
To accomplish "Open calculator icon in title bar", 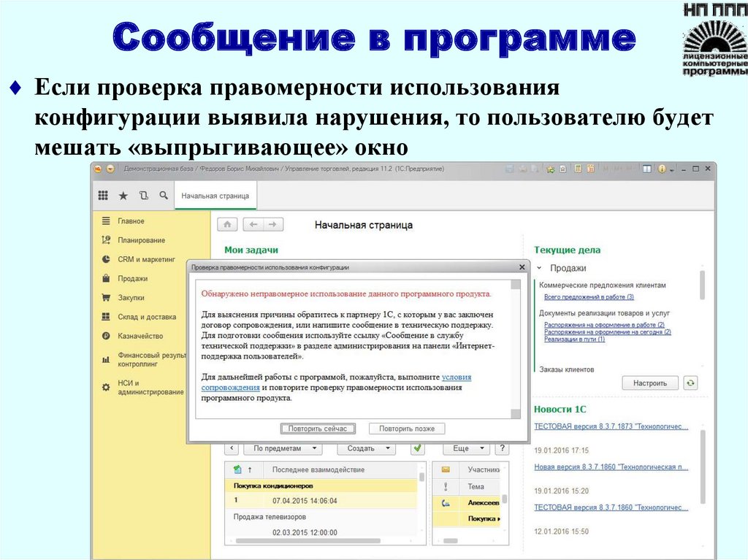I will pyautogui.click(x=578, y=169).
